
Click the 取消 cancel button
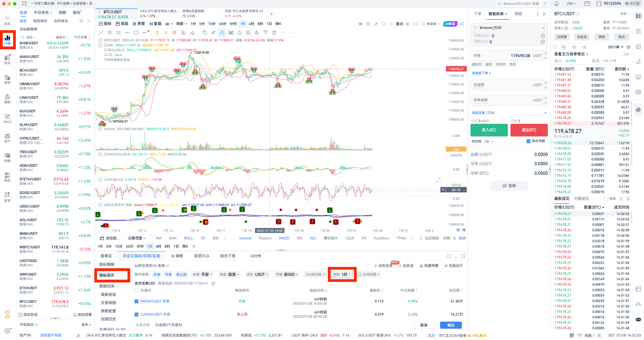point(424,325)
